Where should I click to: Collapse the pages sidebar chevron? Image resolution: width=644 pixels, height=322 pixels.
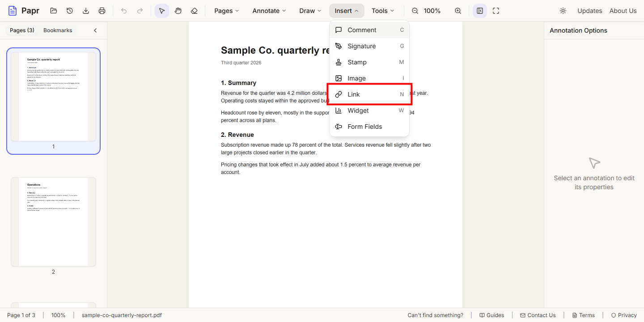click(x=95, y=30)
